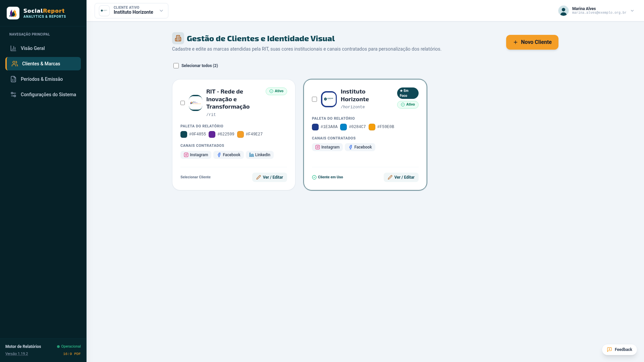The height and width of the screenshot is (362, 644).
Task: Click the #1E3A8A navy color swatch
Action: [315, 127]
